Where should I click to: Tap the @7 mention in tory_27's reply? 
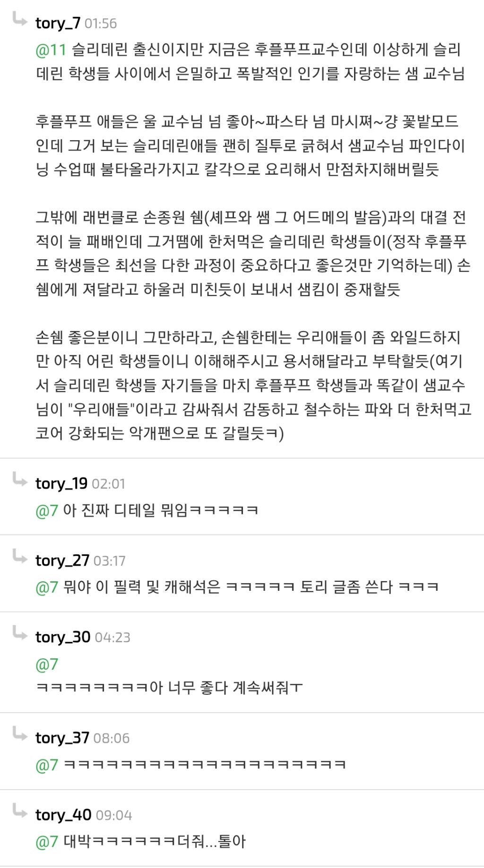pyautogui.click(x=47, y=587)
